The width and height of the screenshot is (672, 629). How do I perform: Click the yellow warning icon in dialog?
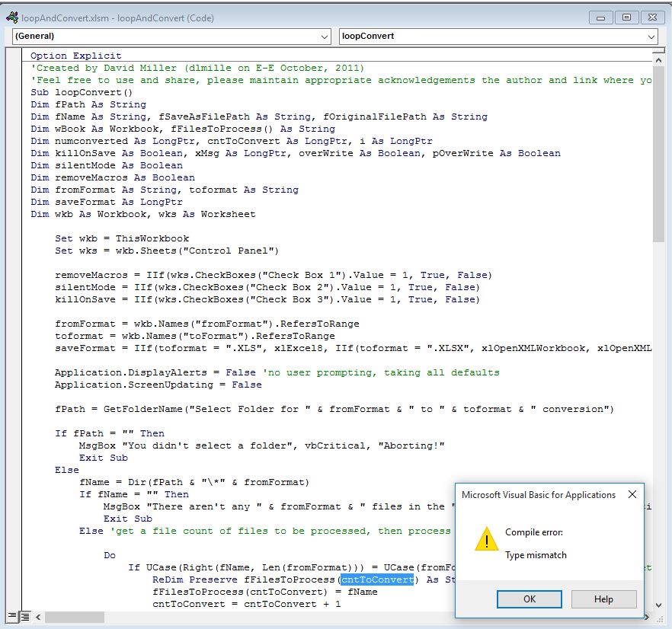point(486,539)
